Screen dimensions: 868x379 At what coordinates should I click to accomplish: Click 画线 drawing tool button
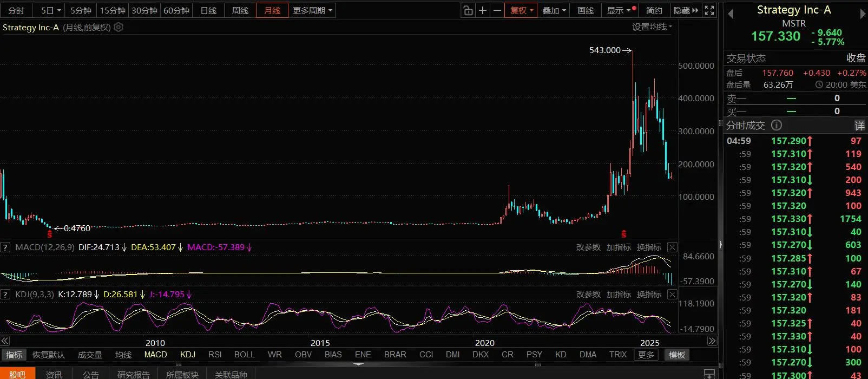click(585, 10)
